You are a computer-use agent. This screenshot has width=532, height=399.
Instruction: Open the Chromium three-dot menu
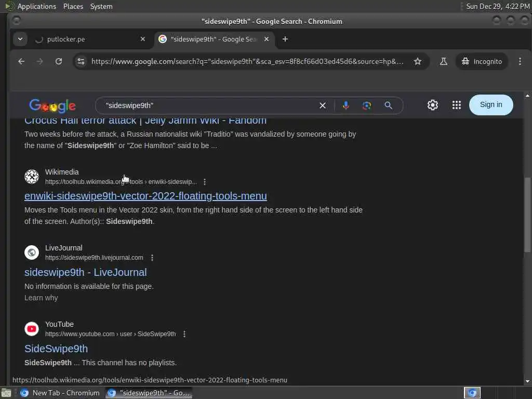(x=520, y=61)
